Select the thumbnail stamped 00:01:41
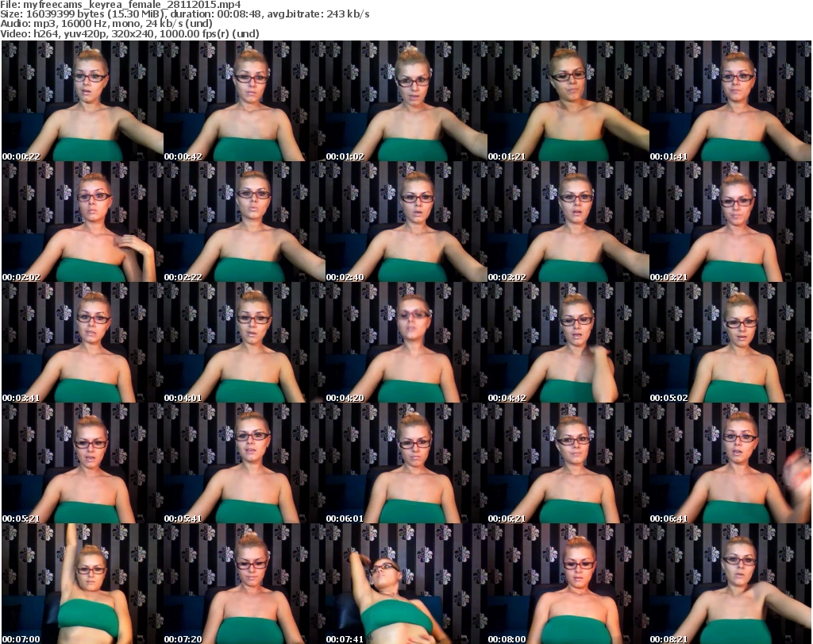 (730, 101)
